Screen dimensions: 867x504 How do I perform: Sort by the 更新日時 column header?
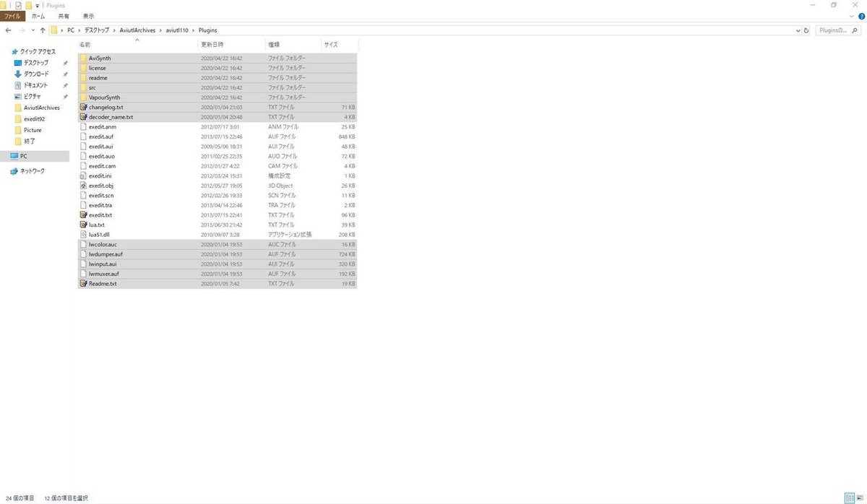[x=231, y=45]
